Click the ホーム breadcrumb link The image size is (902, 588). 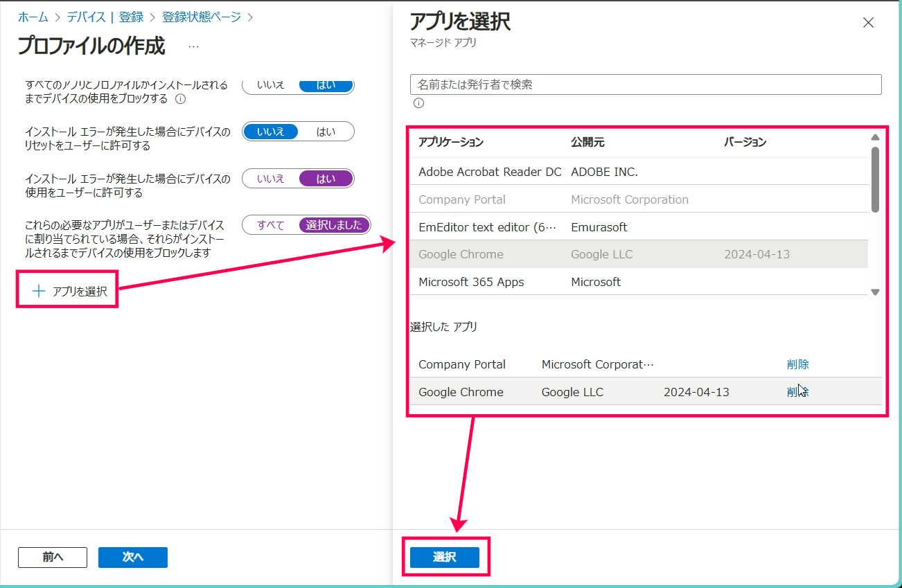click(x=33, y=17)
